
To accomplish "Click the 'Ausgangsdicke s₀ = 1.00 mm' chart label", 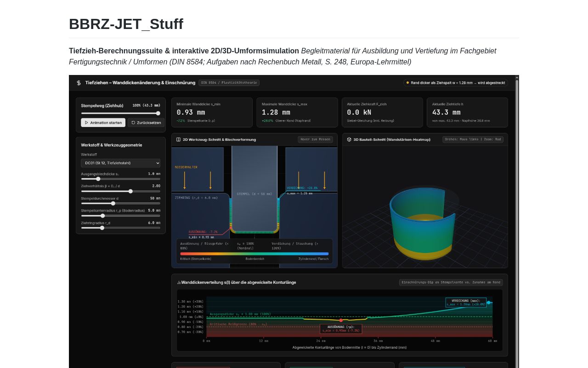I will pyautogui.click(x=240, y=314).
